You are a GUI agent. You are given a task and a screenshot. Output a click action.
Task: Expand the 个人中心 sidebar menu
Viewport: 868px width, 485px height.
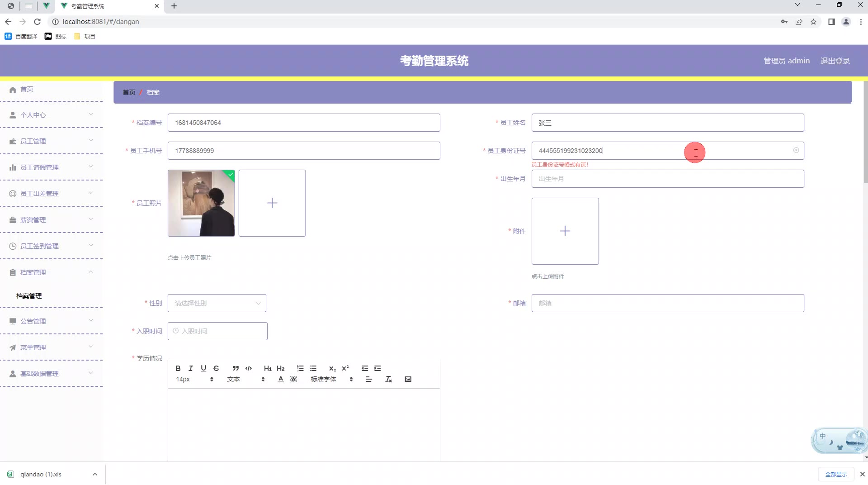[52, 115]
